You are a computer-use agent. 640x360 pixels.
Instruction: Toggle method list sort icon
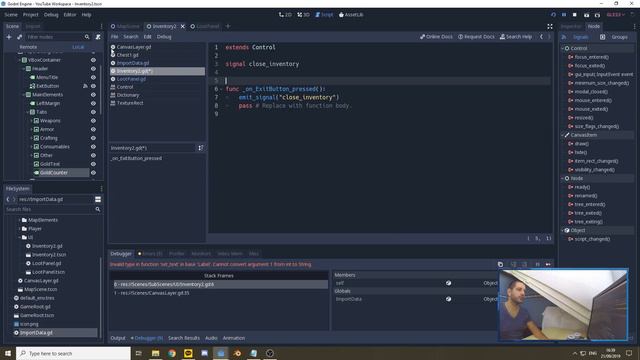pos(200,148)
